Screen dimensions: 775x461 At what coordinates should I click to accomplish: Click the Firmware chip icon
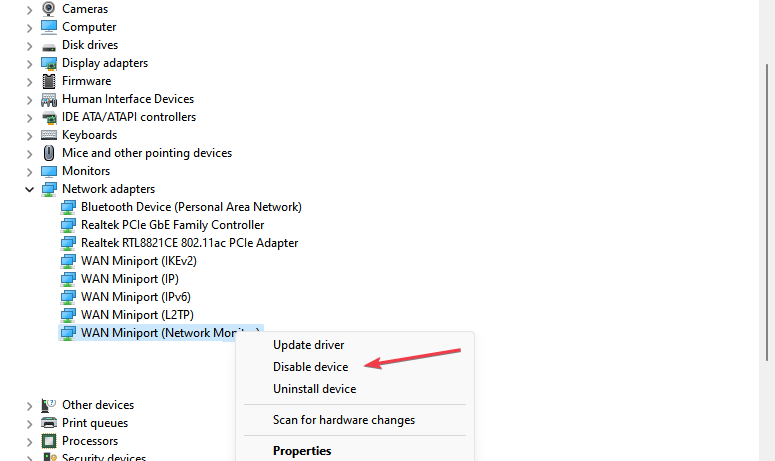click(x=48, y=81)
